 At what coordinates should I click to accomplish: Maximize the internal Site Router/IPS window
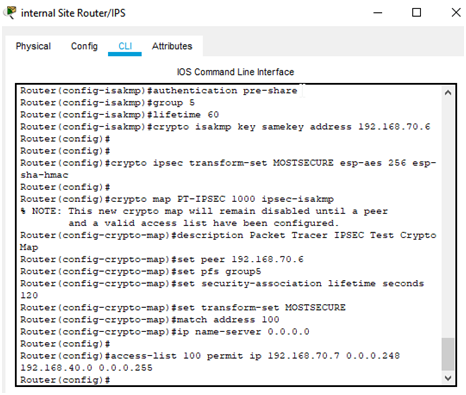pos(416,13)
